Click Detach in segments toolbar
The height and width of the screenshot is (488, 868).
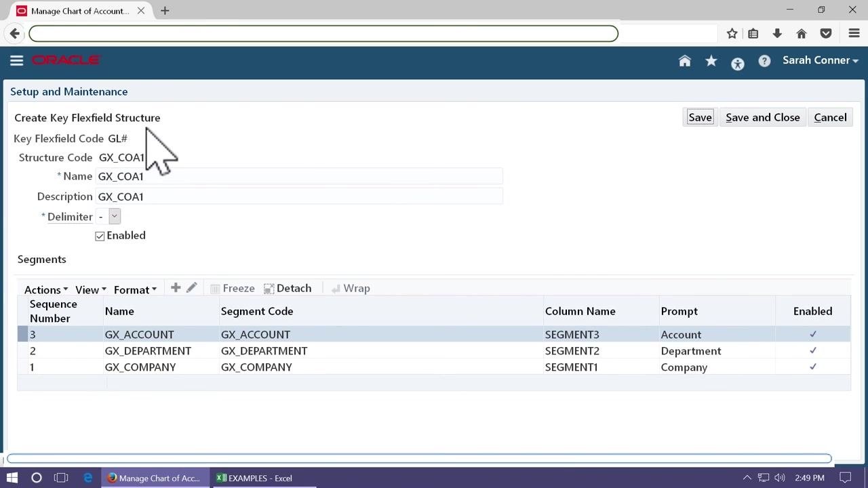tap(288, 288)
